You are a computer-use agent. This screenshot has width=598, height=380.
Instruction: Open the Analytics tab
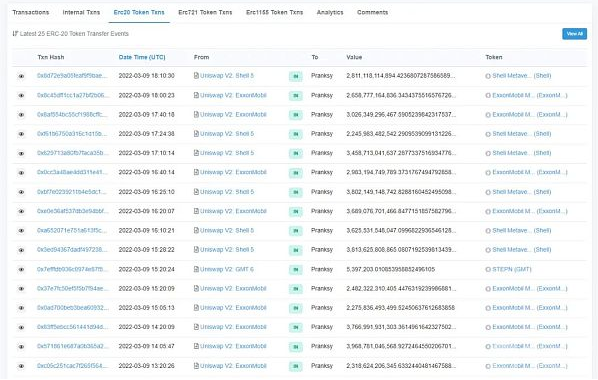330,12
